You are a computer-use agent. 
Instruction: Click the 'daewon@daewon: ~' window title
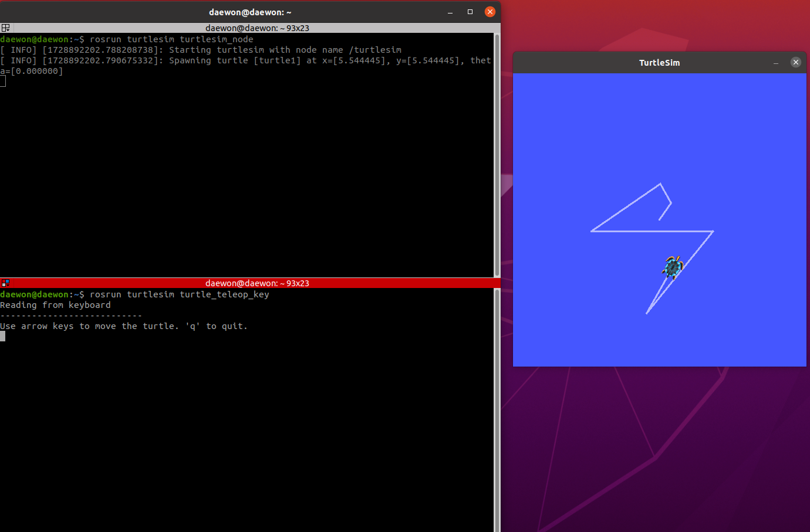point(250,12)
